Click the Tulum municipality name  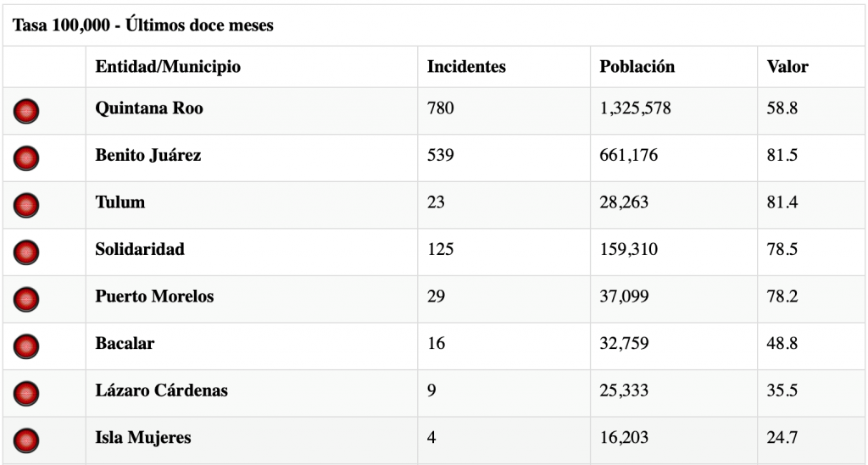[120, 202]
